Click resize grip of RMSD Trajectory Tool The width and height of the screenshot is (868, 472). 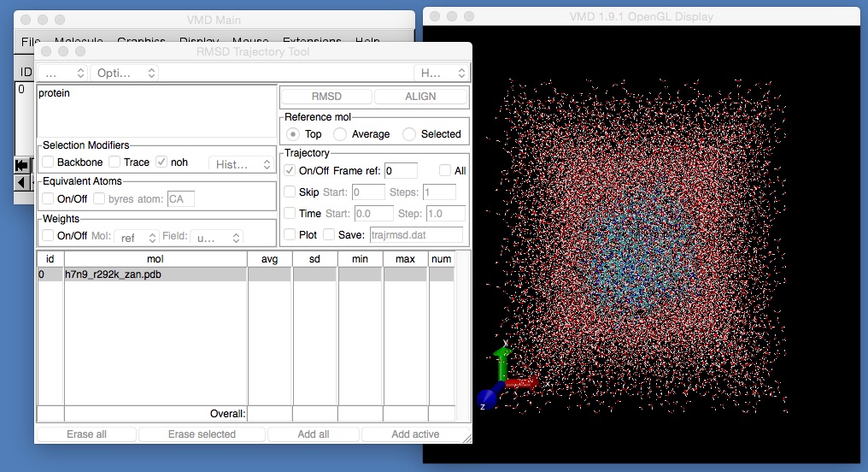(467, 439)
